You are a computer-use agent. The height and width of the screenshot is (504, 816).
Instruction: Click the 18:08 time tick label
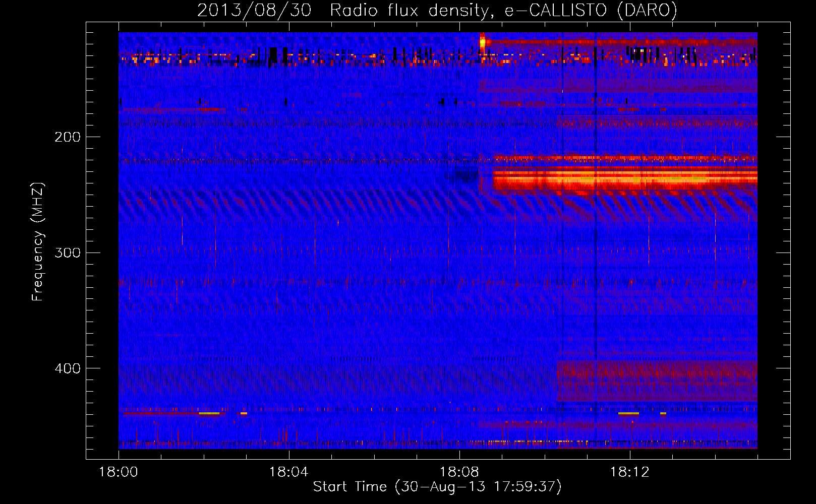[459, 472]
